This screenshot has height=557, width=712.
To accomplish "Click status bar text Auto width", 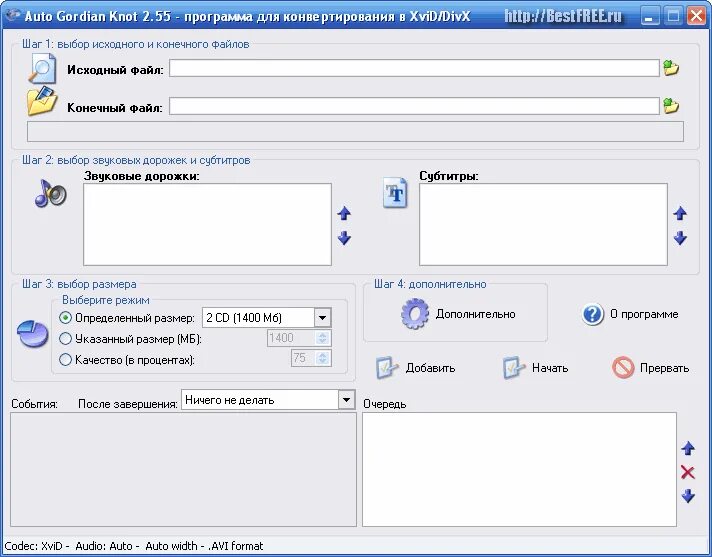I will tap(171, 546).
